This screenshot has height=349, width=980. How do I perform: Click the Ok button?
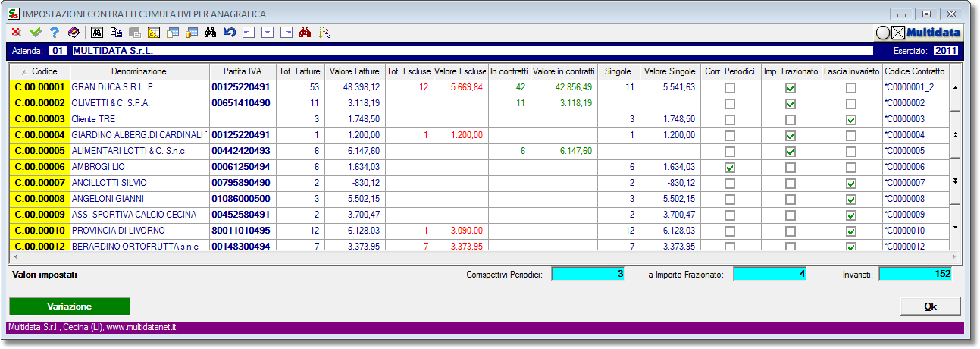(930, 307)
